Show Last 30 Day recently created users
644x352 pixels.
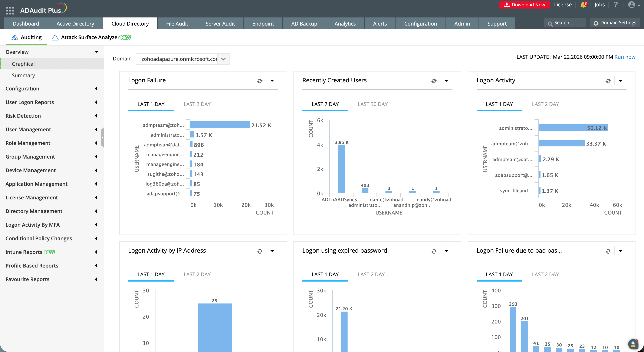coord(372,104)
